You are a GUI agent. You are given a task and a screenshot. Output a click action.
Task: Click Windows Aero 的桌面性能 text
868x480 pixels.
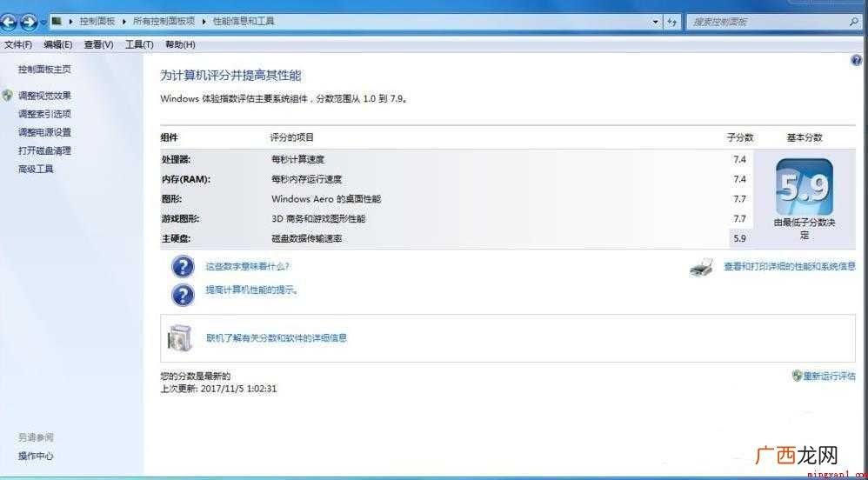point(326,199)
